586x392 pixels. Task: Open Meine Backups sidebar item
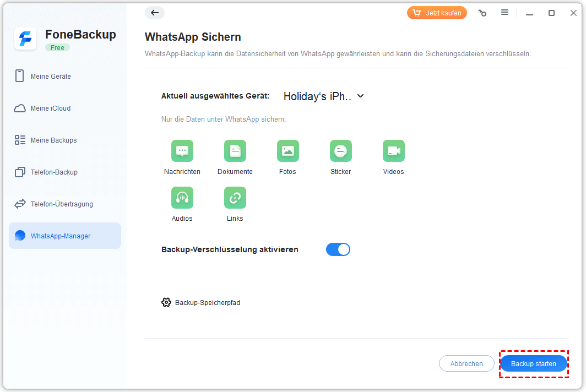click(x=53, y=140)
